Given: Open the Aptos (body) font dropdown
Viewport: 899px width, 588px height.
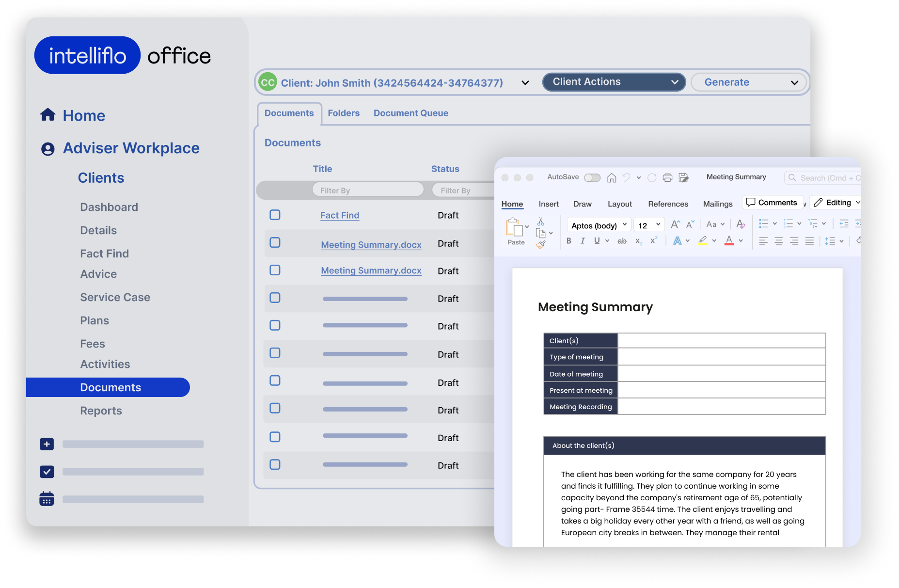Looking at the screenshot, I should (599, 225).
